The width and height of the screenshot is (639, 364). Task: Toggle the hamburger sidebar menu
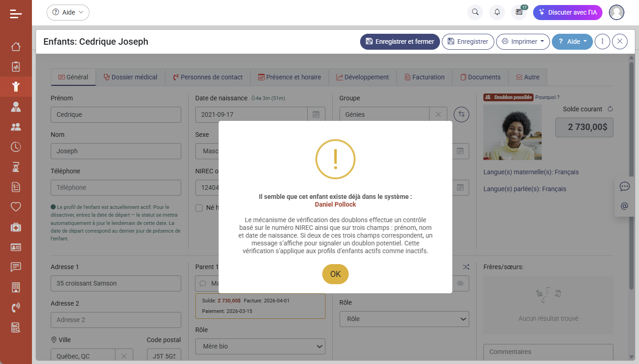tap(16, 14)
